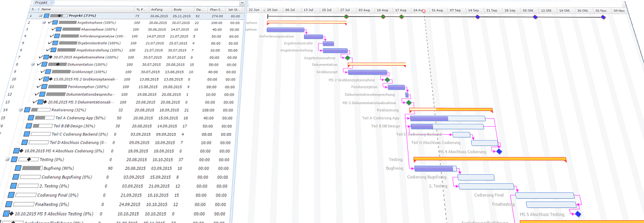
Task: Collapse the Realisierung (32%) group
Action: (20, 110)
